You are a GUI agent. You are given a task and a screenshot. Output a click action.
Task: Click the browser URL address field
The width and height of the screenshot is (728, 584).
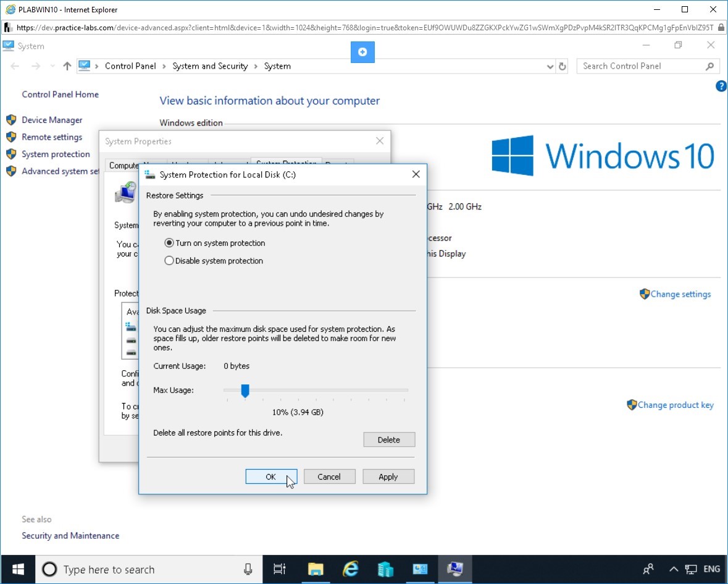[365, 28]
